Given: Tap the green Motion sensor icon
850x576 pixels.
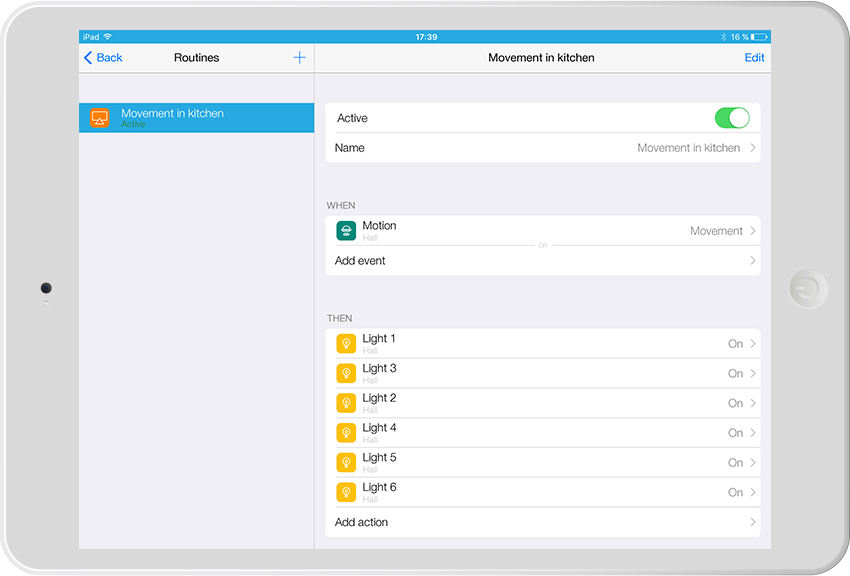Looking at the screenshot, I should pyautogui.click(x=346, y=231).
